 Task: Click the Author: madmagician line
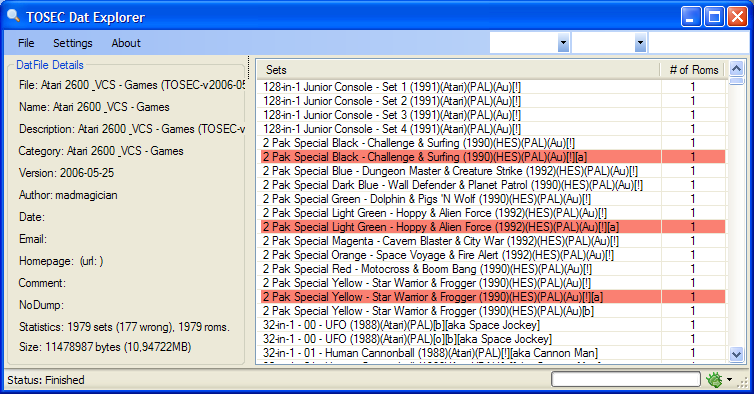click(68, 195)
